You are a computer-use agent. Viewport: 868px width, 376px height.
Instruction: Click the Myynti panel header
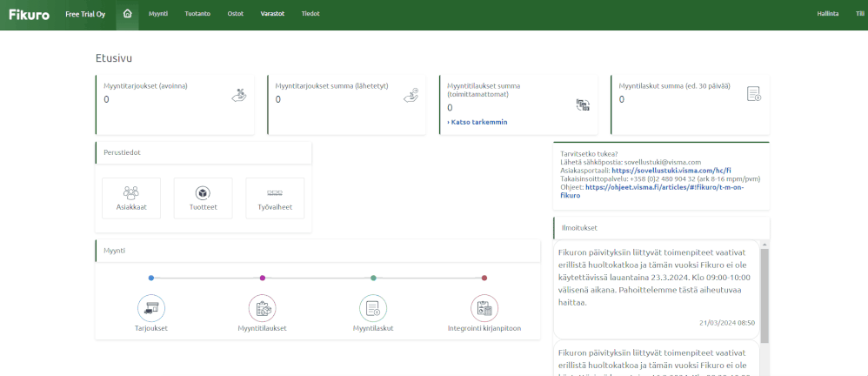tap(317, 251)
